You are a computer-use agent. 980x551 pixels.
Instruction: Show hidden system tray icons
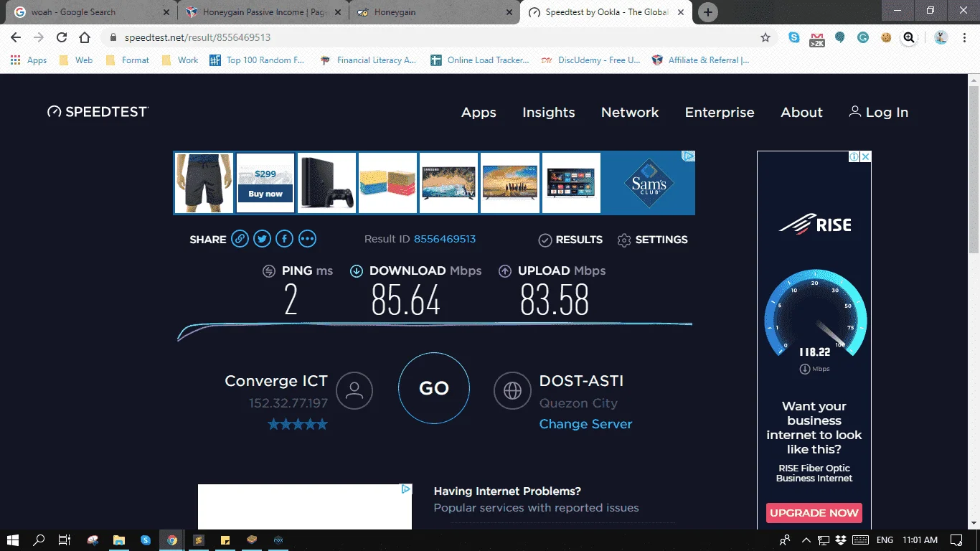coord(806,540)
